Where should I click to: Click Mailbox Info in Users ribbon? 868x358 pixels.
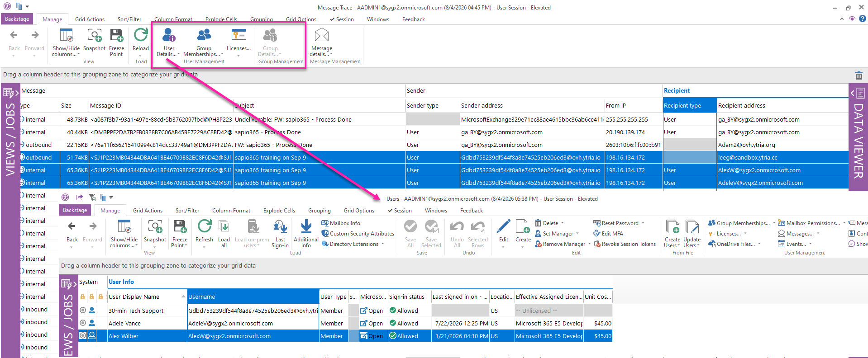click(x=341, y=223)
